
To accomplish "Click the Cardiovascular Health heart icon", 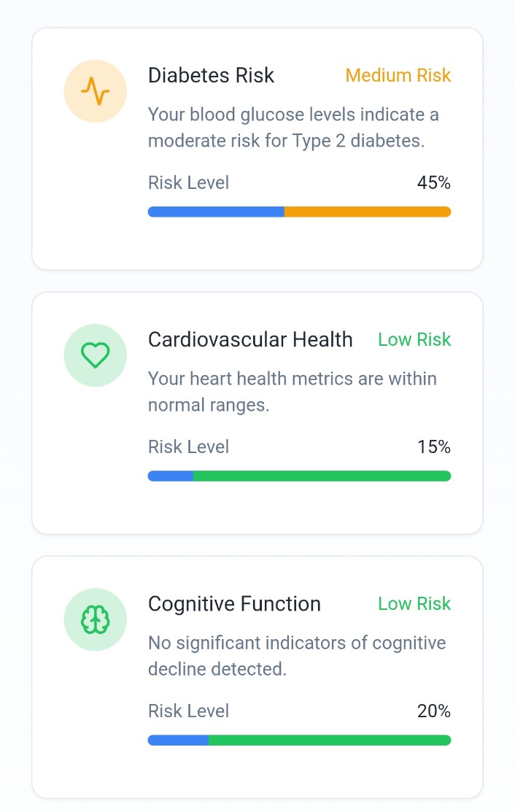I will (96, 355).
